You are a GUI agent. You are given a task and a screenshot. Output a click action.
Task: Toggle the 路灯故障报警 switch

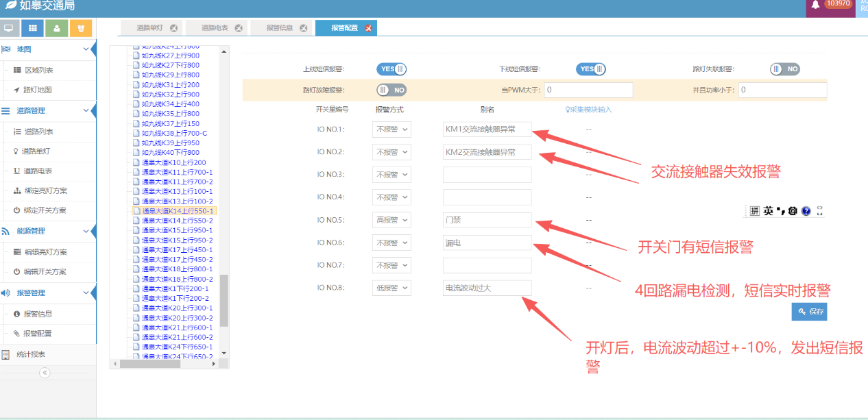tap(391, 90)
